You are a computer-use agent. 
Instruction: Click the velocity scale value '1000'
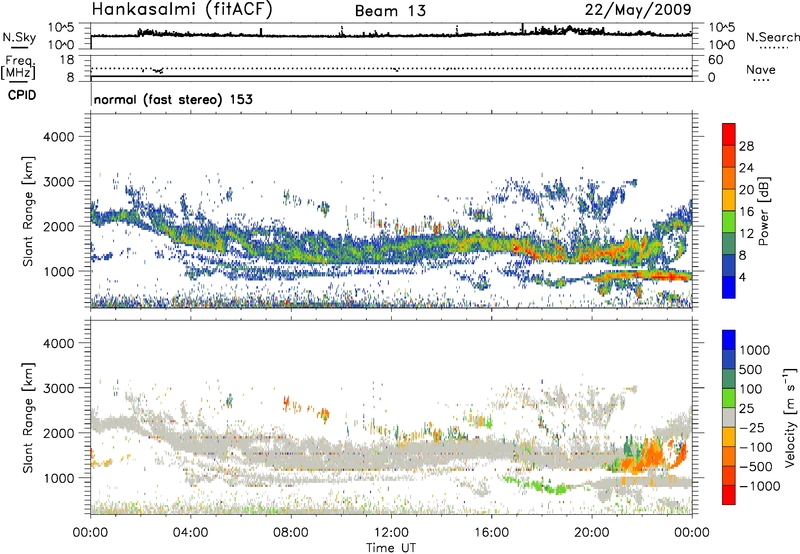755,350
